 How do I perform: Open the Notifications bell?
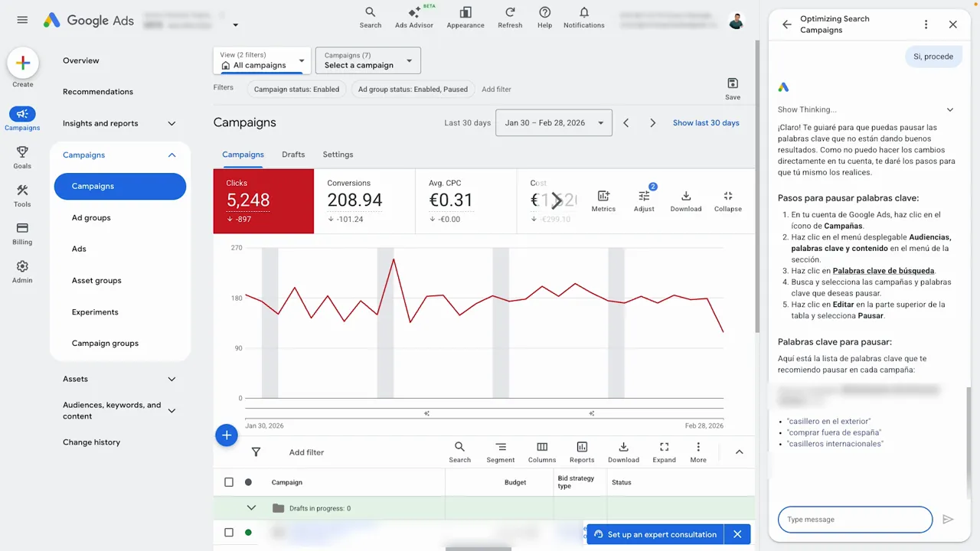(x=584, y=18)
